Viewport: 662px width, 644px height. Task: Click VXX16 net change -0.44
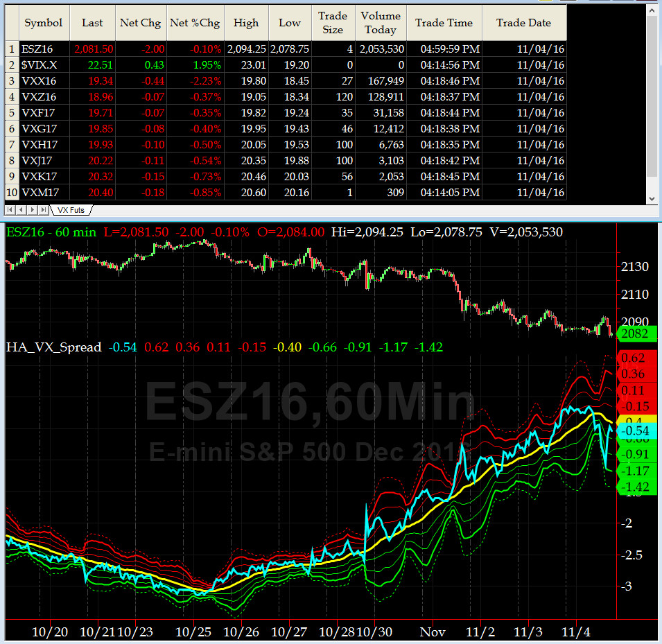coord(141,81)
